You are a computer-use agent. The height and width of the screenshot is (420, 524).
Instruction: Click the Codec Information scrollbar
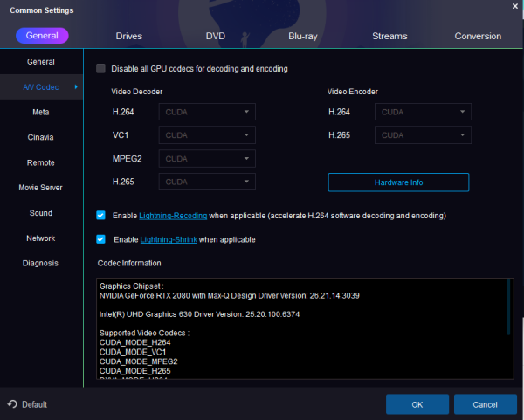pyautogui.click(x=509, y=307)
